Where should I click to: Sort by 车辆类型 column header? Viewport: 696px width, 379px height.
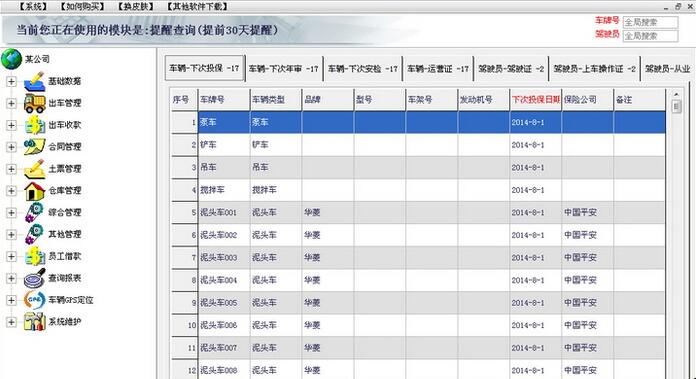click(x=276, y=99)
